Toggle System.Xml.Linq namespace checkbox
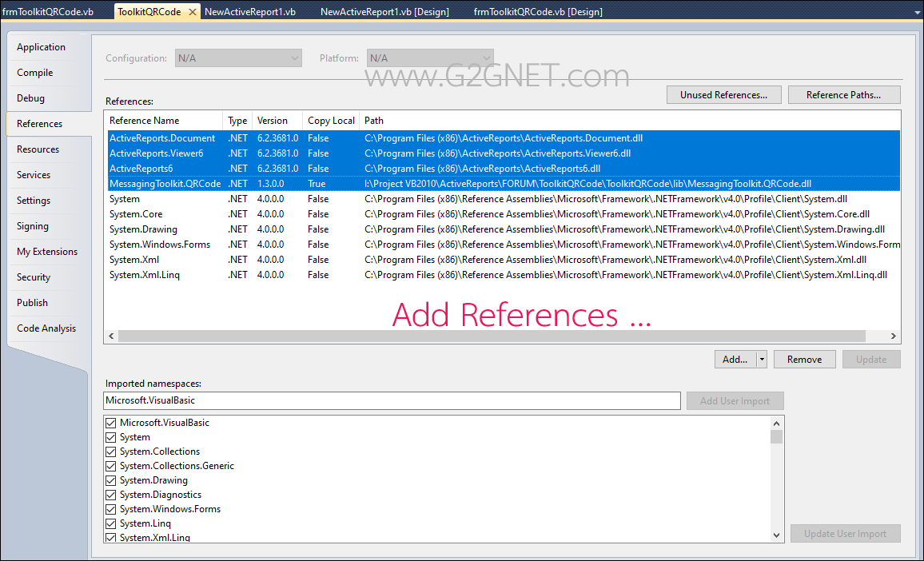 coord(110,538)
